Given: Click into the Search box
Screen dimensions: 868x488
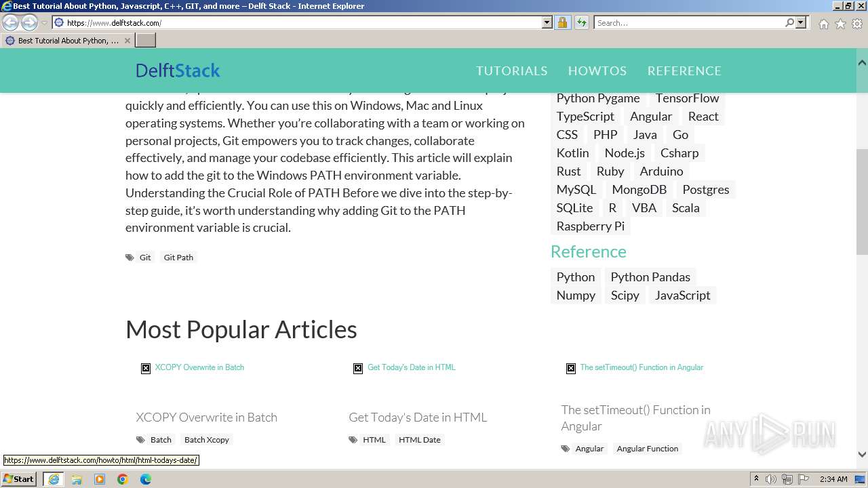Looking at the screenshot, I should pos(689,22).
